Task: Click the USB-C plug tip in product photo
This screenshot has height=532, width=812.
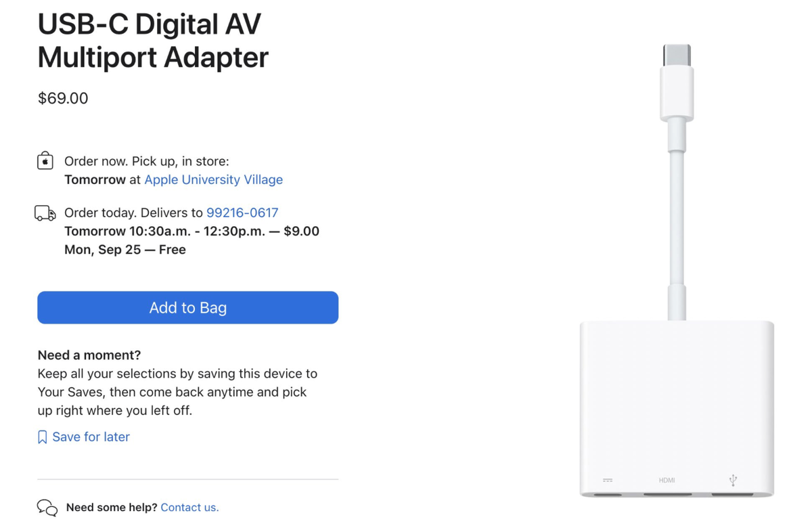Action: pos(677,56)
